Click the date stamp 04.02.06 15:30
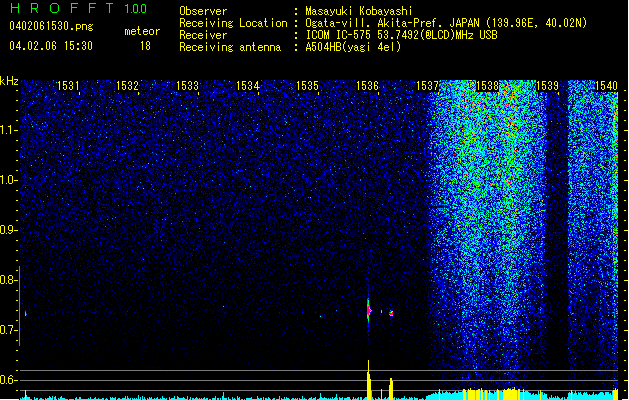The image size is (629, 400). (51, 46)
